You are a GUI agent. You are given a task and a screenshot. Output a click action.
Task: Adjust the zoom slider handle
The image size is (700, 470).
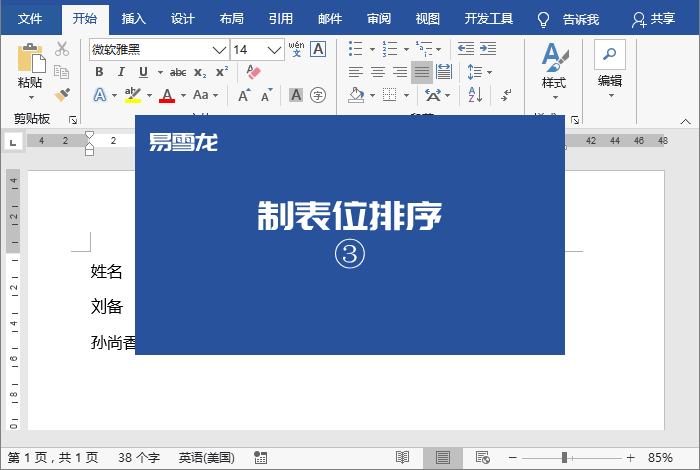coord(564,458)
